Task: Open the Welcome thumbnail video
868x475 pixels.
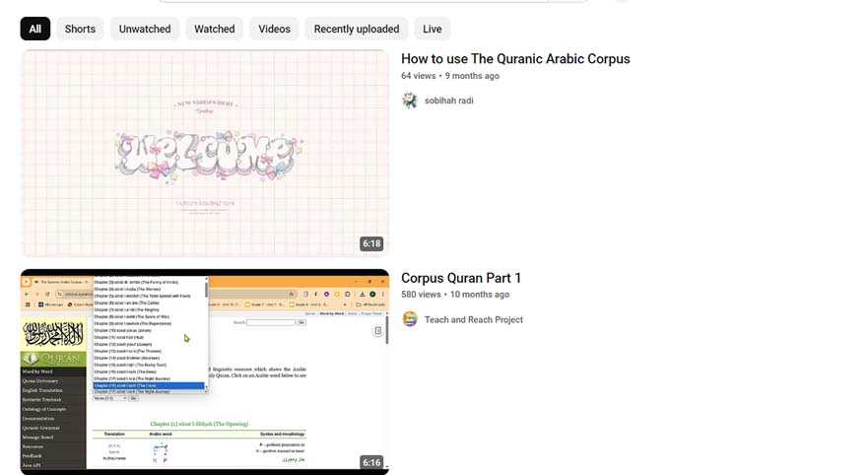Action: [205, 154]
